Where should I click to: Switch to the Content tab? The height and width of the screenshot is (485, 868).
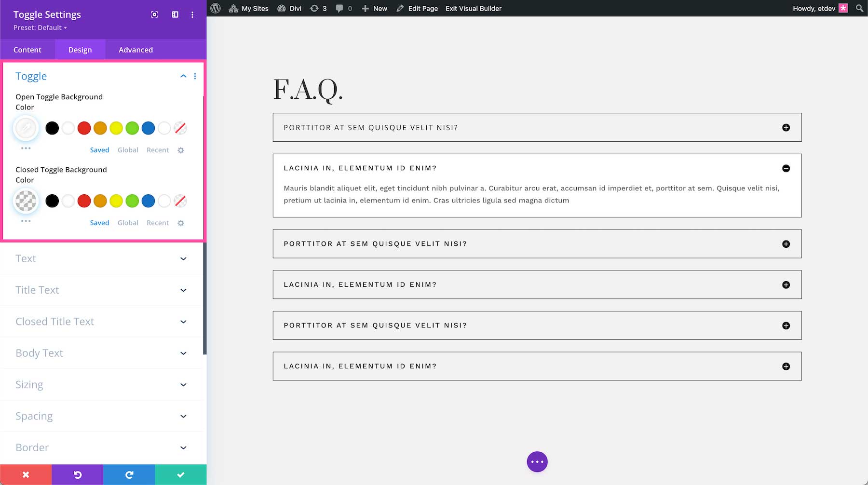(x=27, y=50)
